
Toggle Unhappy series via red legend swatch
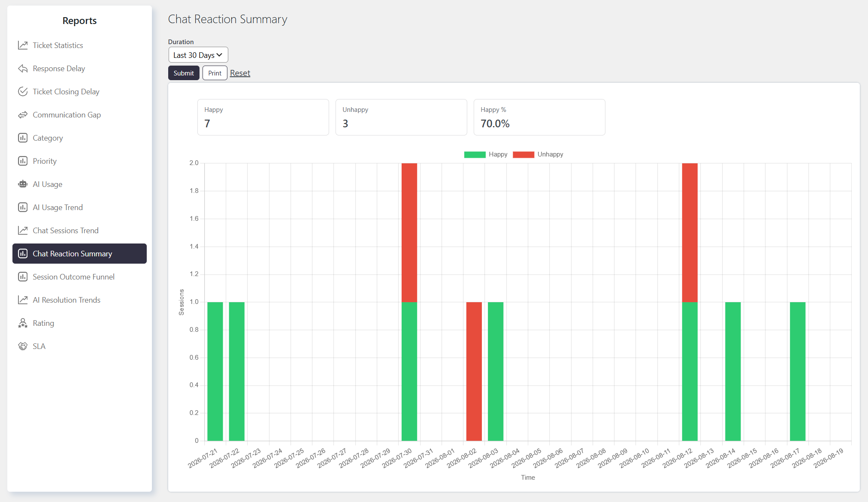point(523,154)
